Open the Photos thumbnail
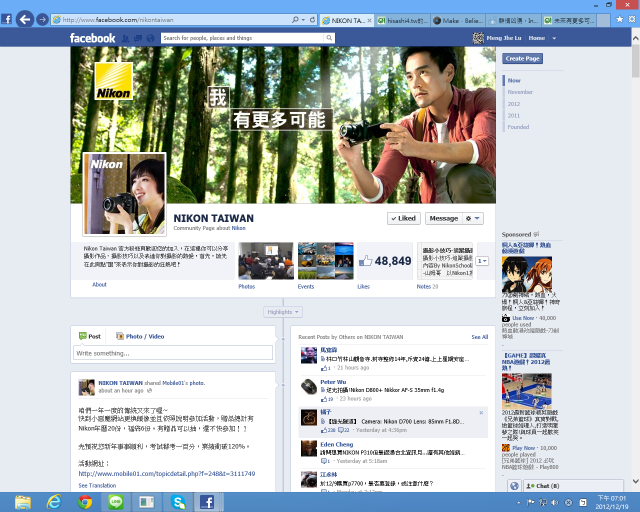Screen dimensions: 640x512 coord(266,261)
